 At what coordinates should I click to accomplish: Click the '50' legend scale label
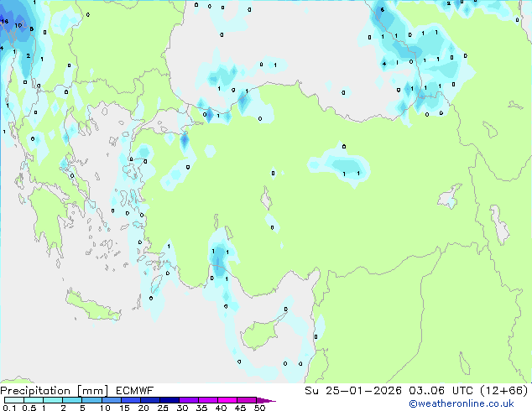[259, 408]
